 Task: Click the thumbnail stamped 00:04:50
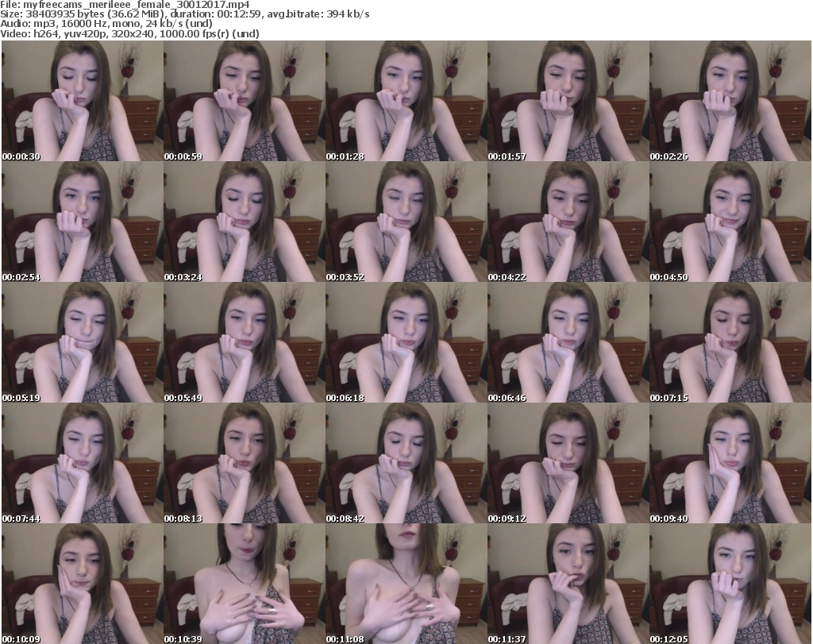pos(730,222)
